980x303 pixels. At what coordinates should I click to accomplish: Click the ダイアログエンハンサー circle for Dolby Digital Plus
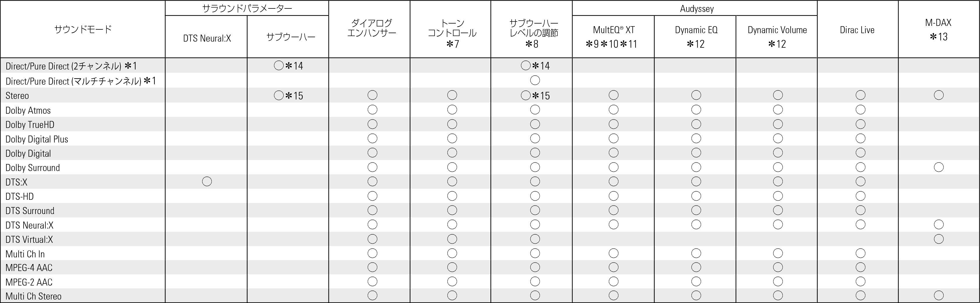click(372, 138)
